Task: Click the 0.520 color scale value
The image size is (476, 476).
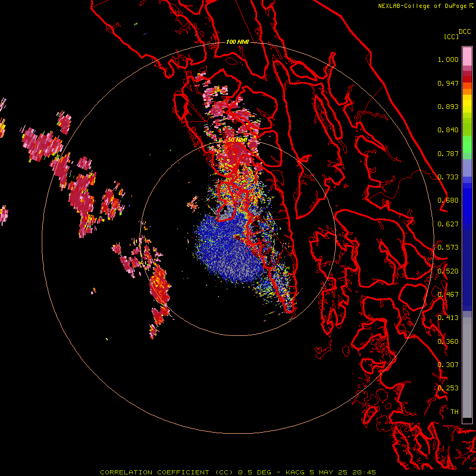Action: click(448, 271)
